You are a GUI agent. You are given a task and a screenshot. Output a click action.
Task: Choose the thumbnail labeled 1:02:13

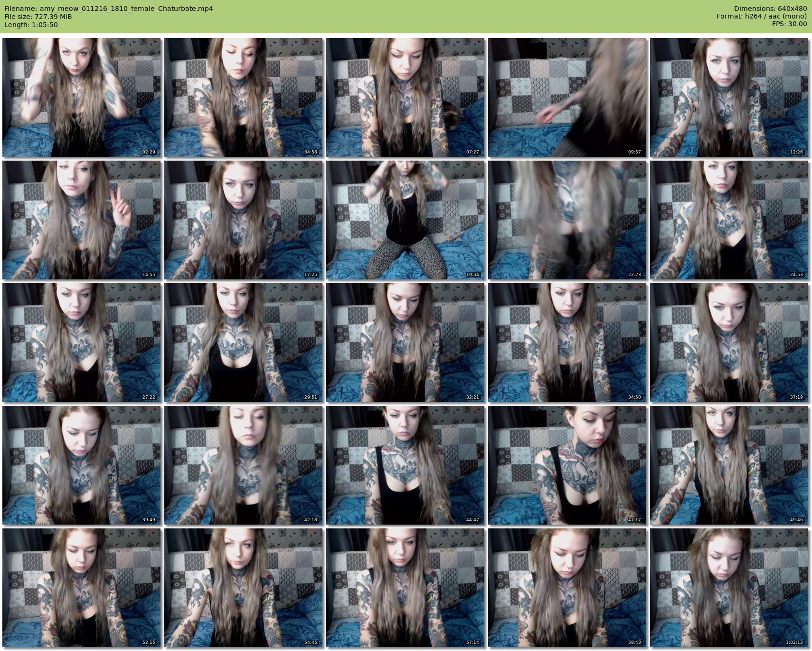point(729,588)
